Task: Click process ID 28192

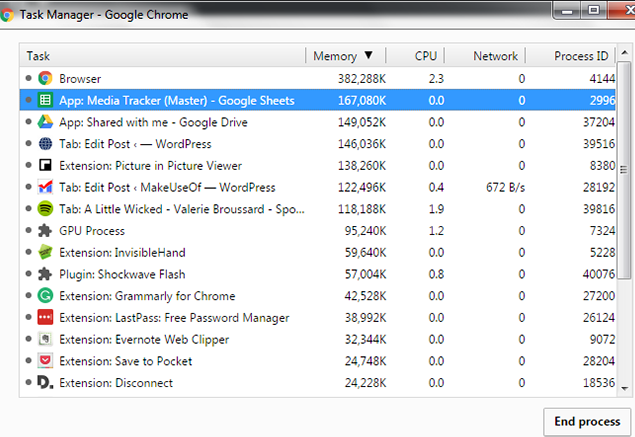Action: (x=599, y=187)
